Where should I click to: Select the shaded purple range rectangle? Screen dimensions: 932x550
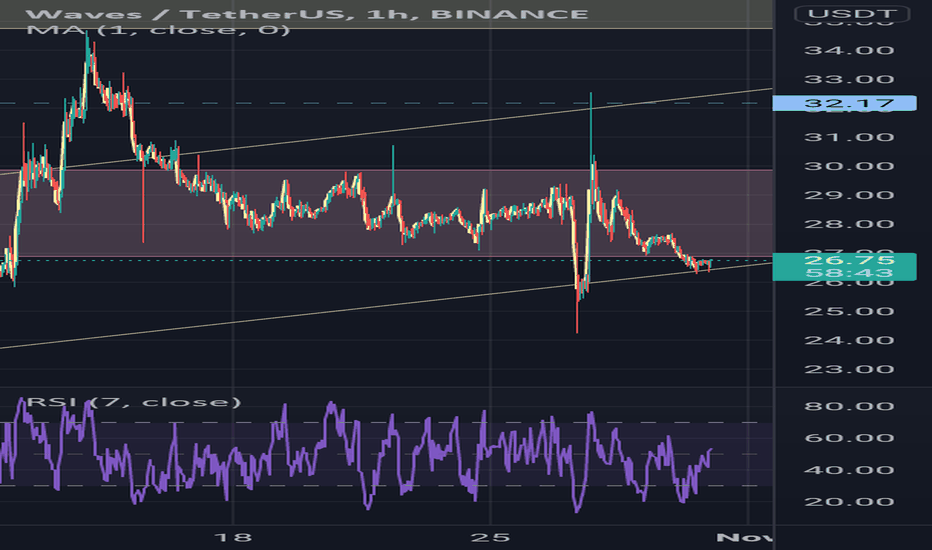pyautogui.click(x=386, y=213)
